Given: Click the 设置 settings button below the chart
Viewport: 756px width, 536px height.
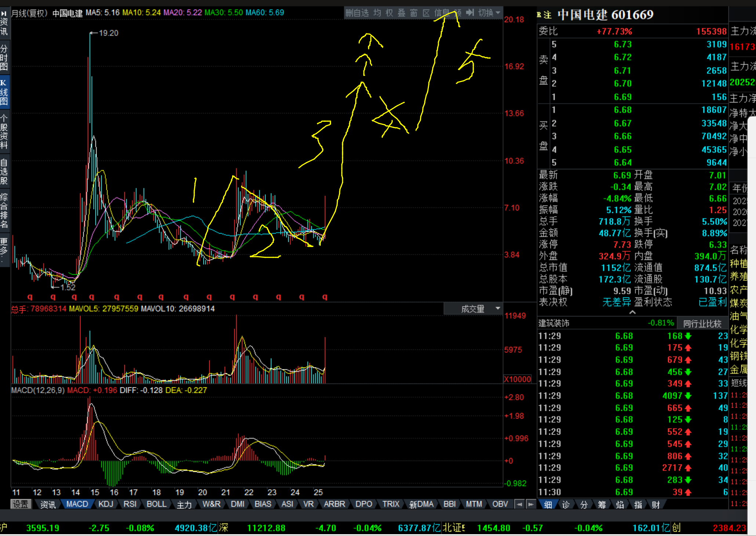Looking at the screenshot, I should click(x=21, y=504).
